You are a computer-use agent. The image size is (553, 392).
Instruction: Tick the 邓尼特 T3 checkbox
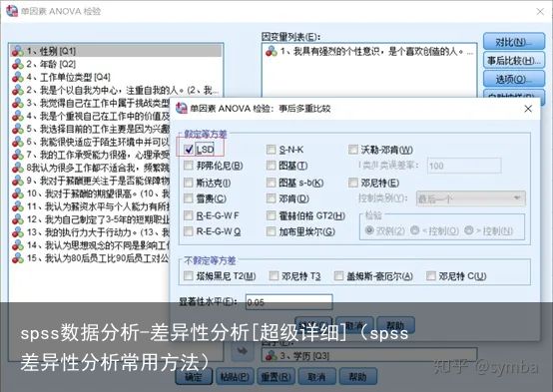[x=275, y=276]
